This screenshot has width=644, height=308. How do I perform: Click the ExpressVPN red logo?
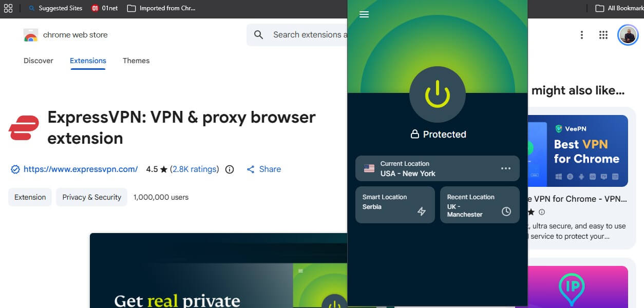pos(24,127)
